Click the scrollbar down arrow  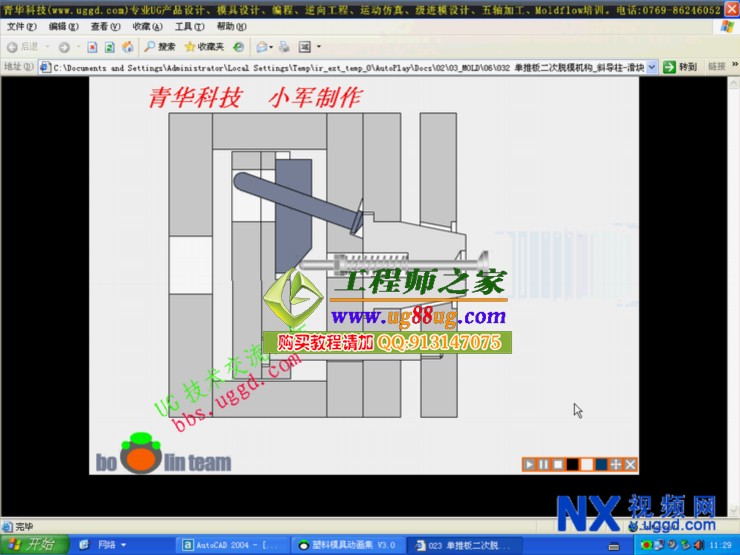click(734, 510)
